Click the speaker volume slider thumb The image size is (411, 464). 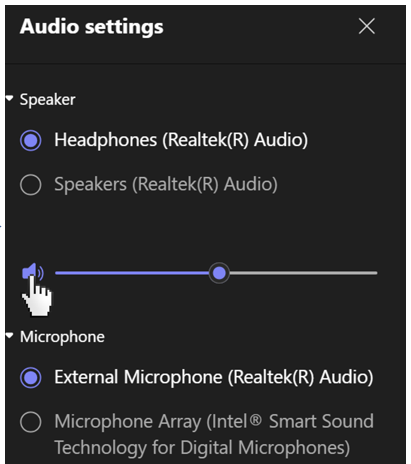click(219, 273)
